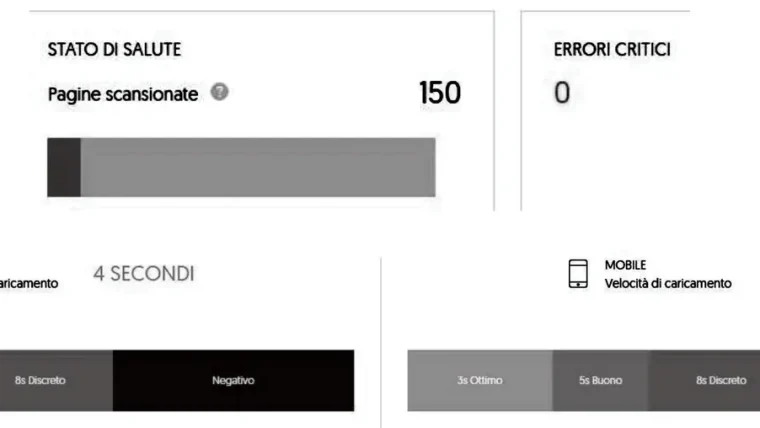The image size is (760, 428).
Task: Click the desktop 8s Discreto segment
Action: [x=56, y=380]
